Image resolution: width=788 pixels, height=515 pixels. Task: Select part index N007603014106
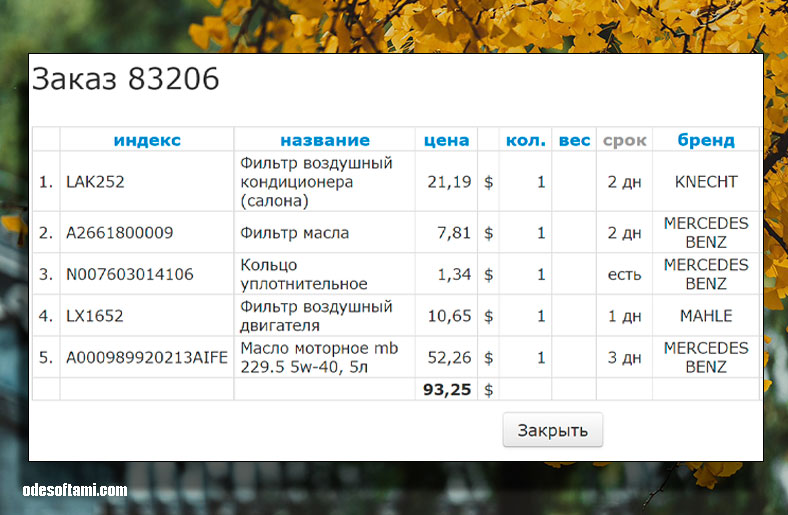pyautogui.click(x=130, y=274)
